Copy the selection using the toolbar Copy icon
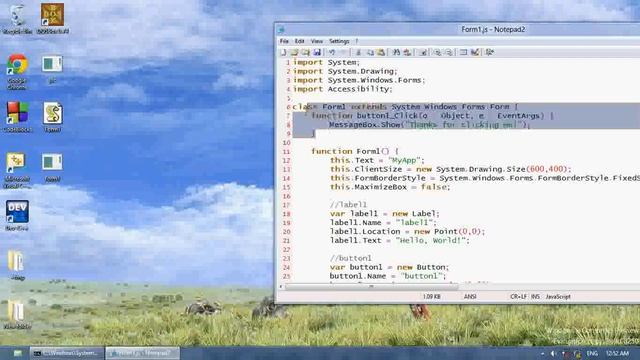 coord(370,52)
